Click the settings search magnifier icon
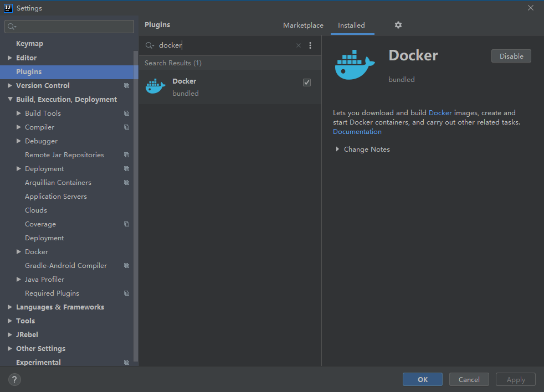The image size is (544, 392). tap(12, 27)
